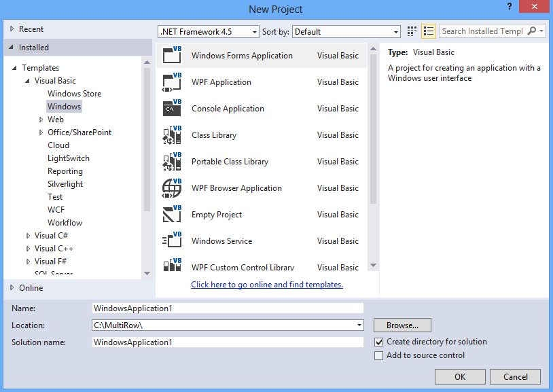
Task: Click the Portable Class Library template icon
Action: pos(172,161)
